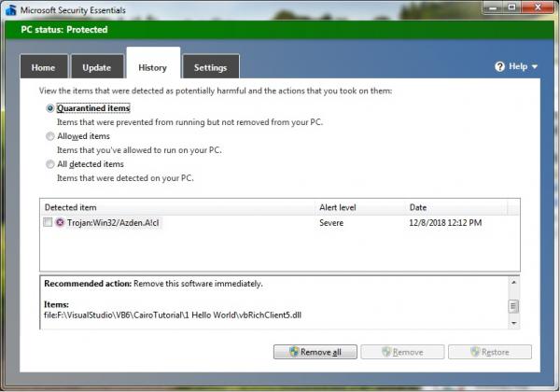Click the Help question mark icon
Screen dimensions: 560x392
coord(499,66)
